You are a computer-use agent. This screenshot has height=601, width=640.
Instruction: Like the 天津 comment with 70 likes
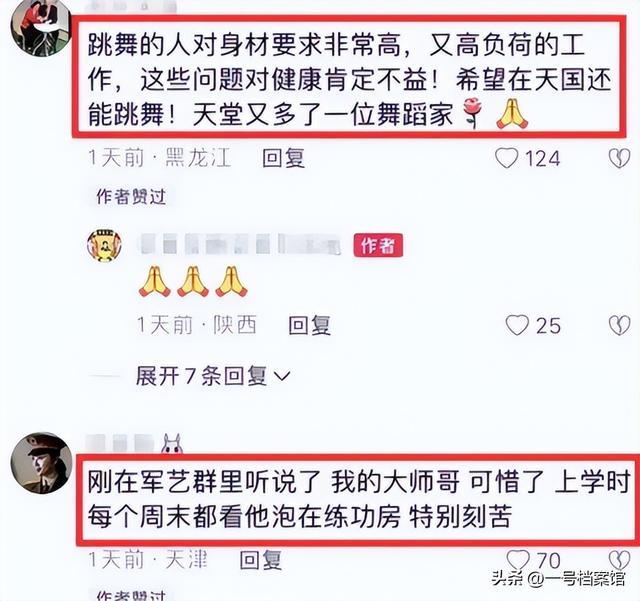518,559
